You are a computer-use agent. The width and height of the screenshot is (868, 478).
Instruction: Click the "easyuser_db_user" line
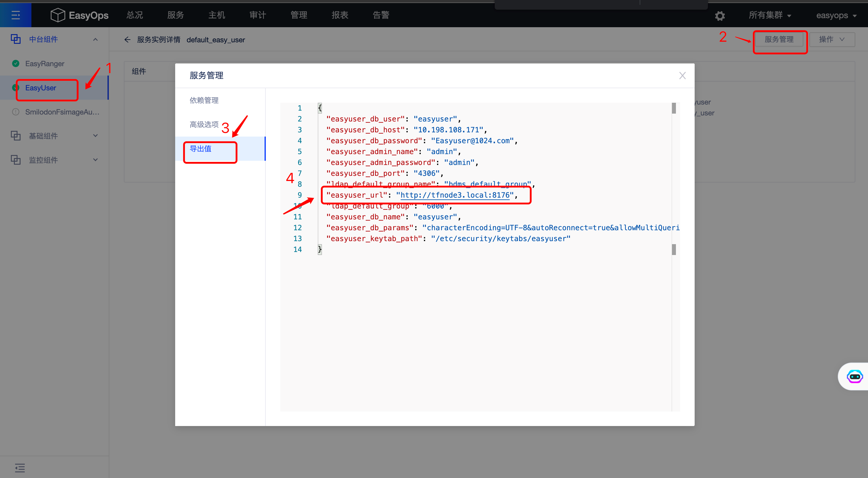click(x=393, y=119)
